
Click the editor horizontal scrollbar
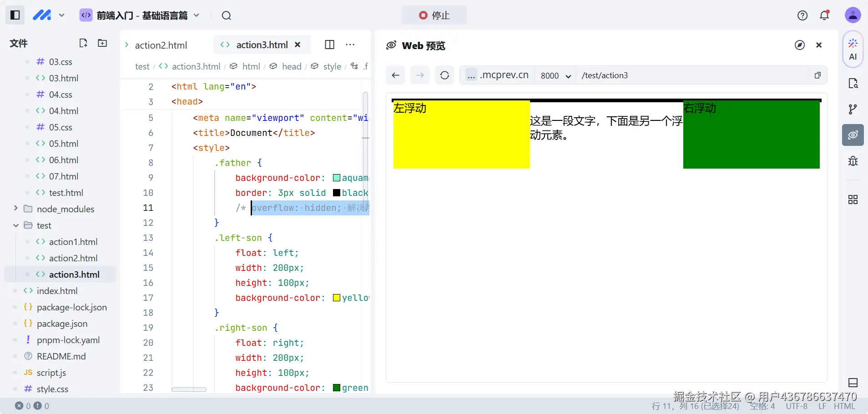click(189, 389)
